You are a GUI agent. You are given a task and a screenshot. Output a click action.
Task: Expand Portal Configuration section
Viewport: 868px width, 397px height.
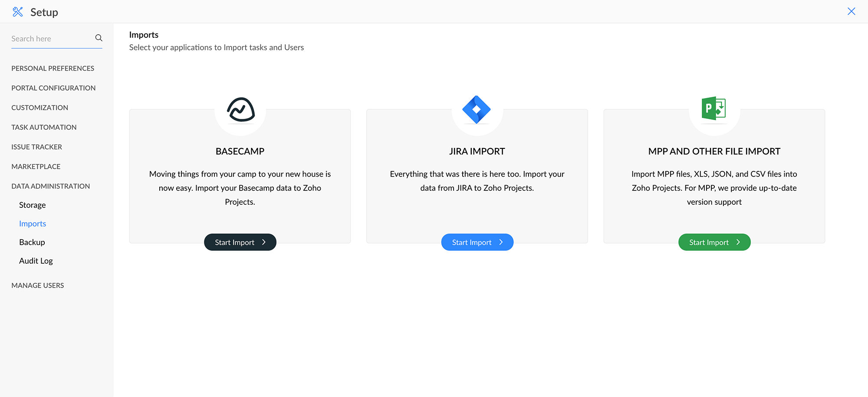53,88
